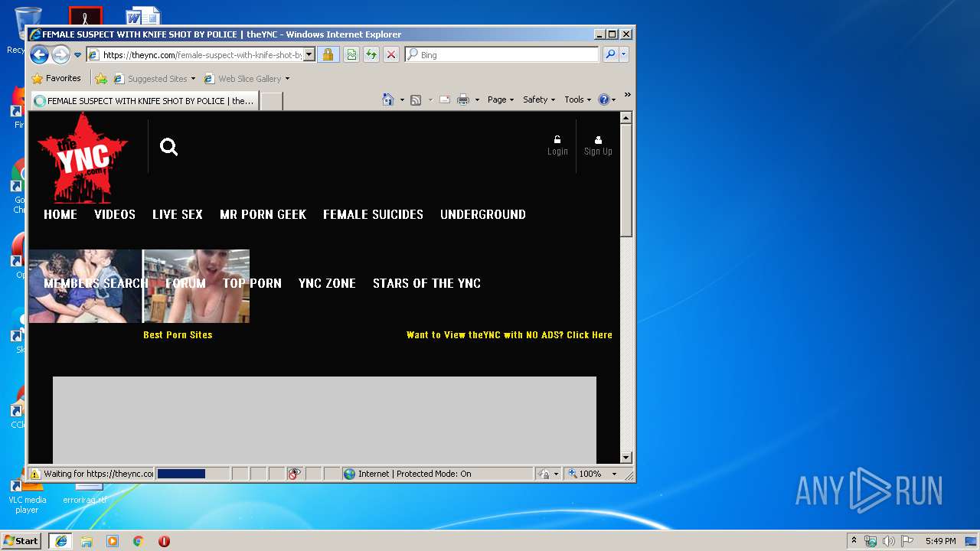The width and height of the screenshot is (980, 551).
Task: Open the Suggested Sites favorites item
Action: (x=154, y=78)
